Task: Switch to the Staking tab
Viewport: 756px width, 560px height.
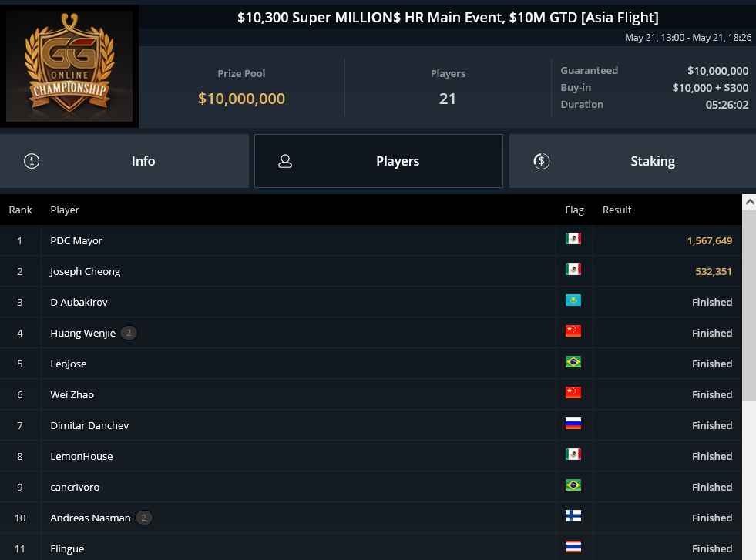Action: [x=633, y=161]
